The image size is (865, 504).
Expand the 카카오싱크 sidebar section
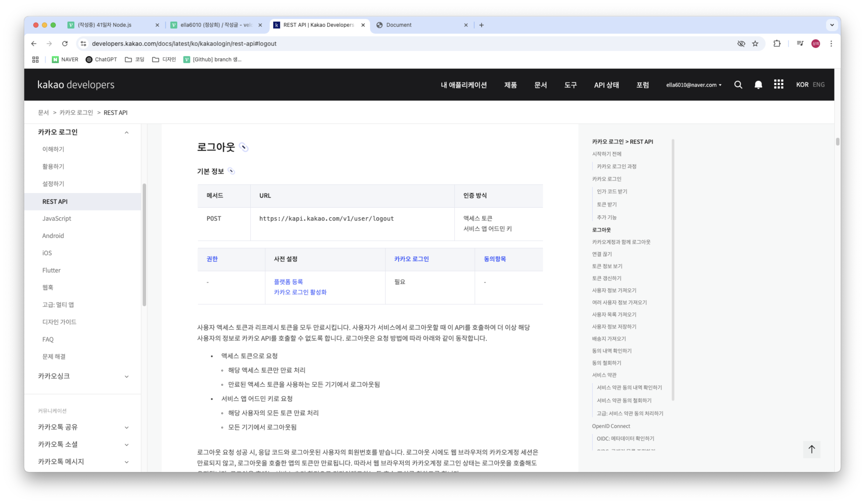click(x=127, y=376)
